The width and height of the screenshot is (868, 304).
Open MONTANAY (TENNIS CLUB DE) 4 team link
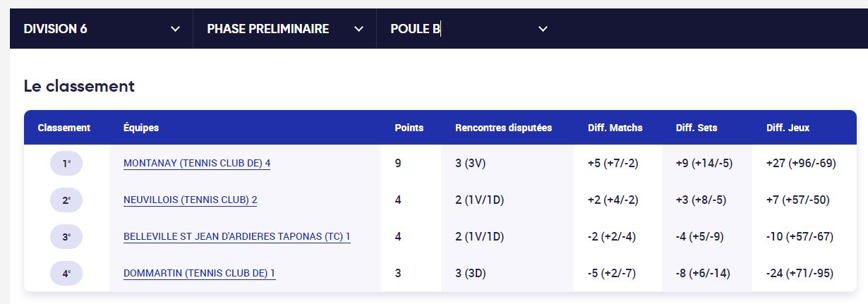tap(197, 164)
